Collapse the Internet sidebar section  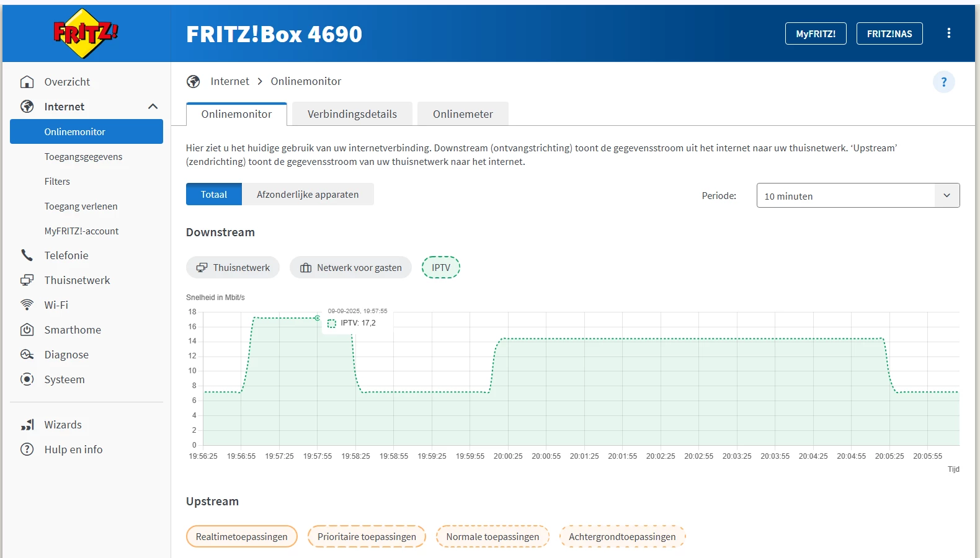point(153,107)
